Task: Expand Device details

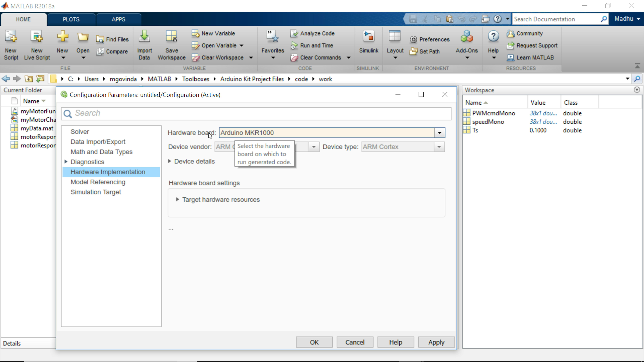Action: [169, 161]
